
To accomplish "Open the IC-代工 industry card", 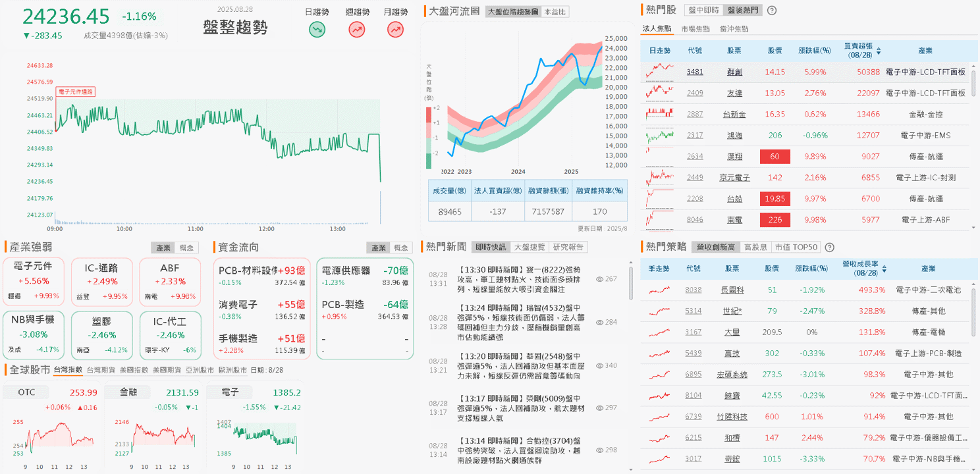I will 169,335.
